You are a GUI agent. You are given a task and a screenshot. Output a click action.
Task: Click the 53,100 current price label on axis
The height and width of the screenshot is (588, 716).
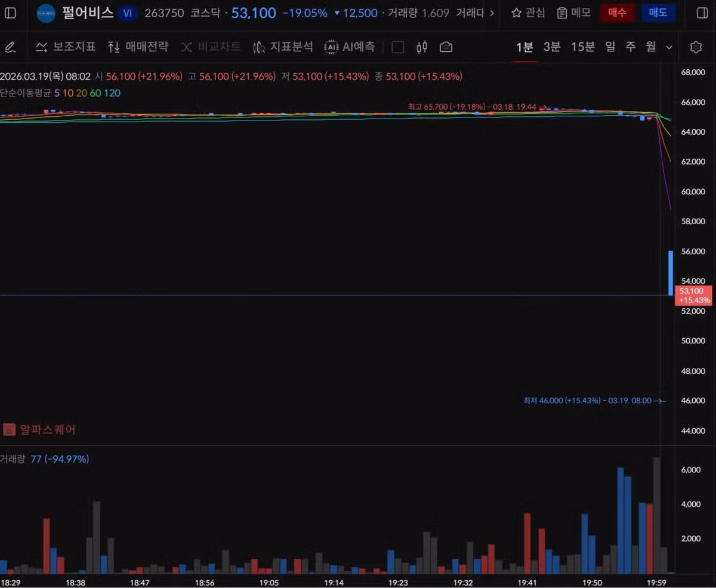[693, 295]
